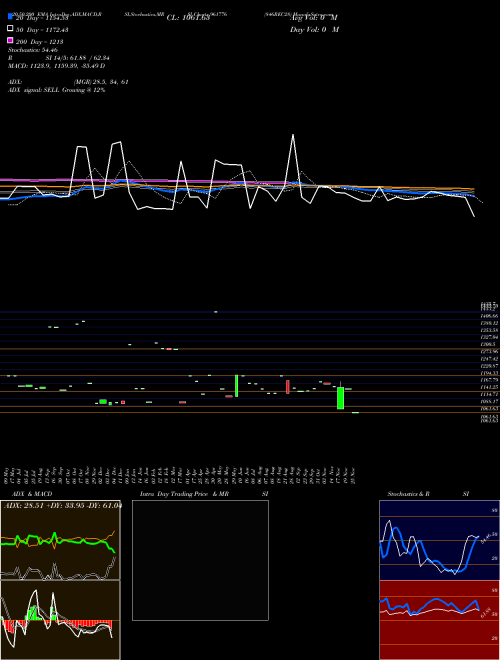The image size is (500, 660).
Task: Select the '50 Day - 1172.43' legend label
Action: coord(42,30)
